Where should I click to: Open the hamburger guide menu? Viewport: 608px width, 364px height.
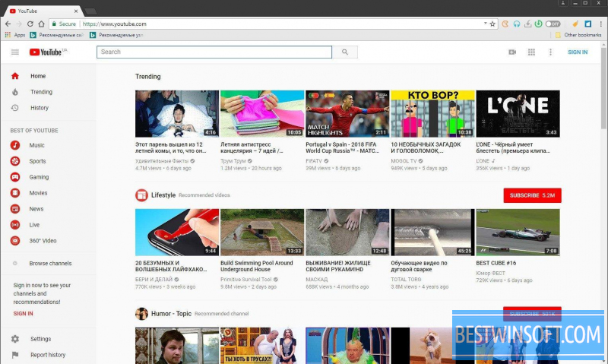click(x=14, y=52)
